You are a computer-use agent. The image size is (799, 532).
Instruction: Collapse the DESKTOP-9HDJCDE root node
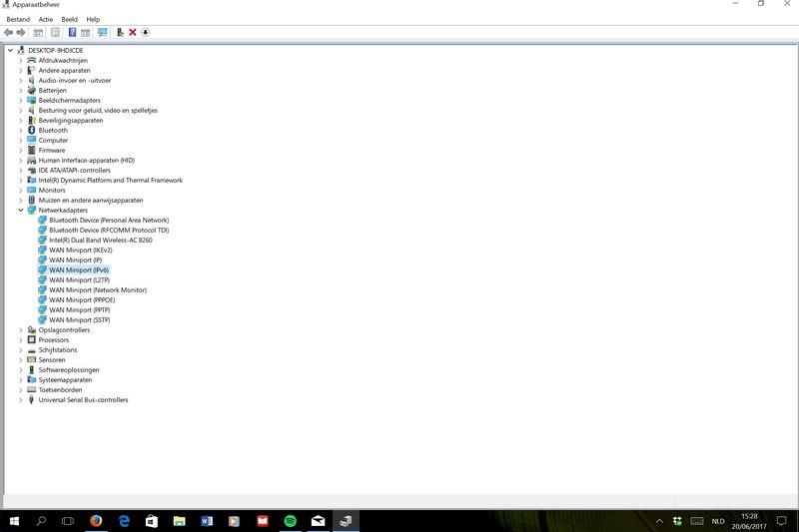(x=10, y=50)
